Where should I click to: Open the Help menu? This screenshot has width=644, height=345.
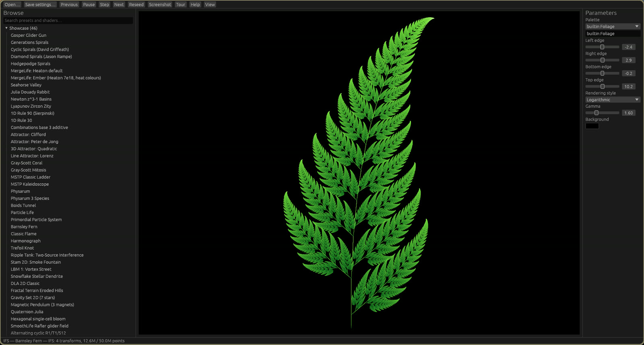(x=195, y=4)
